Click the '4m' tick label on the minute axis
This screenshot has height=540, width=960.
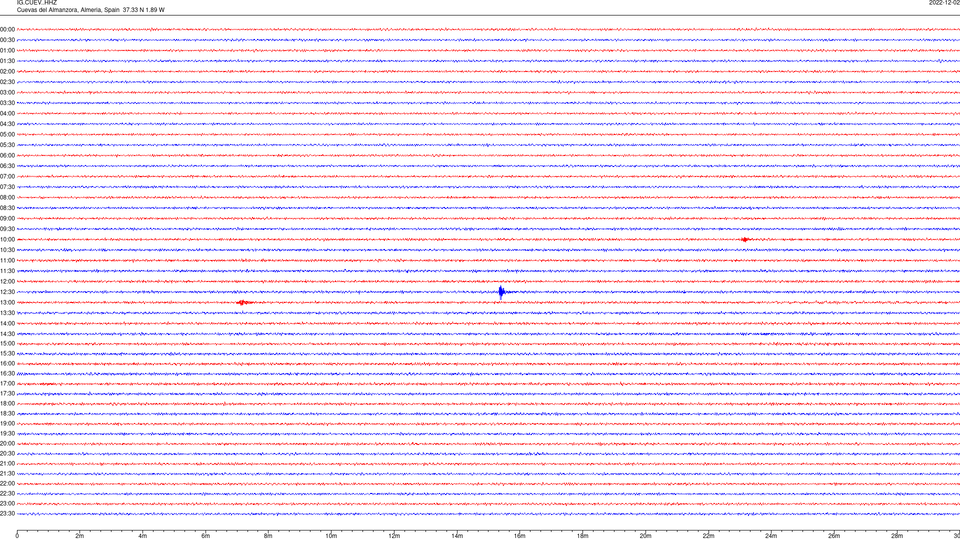click(x=143, y=536)
